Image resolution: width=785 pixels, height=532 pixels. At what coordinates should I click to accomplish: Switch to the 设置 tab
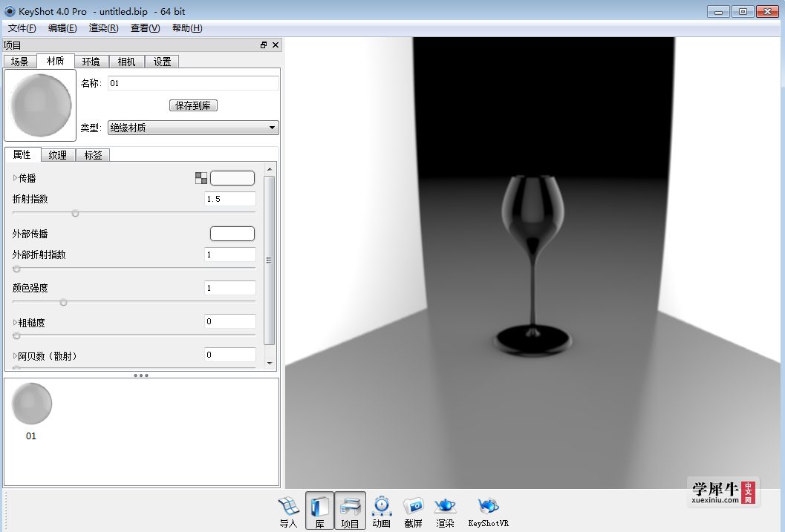point(162,62)
